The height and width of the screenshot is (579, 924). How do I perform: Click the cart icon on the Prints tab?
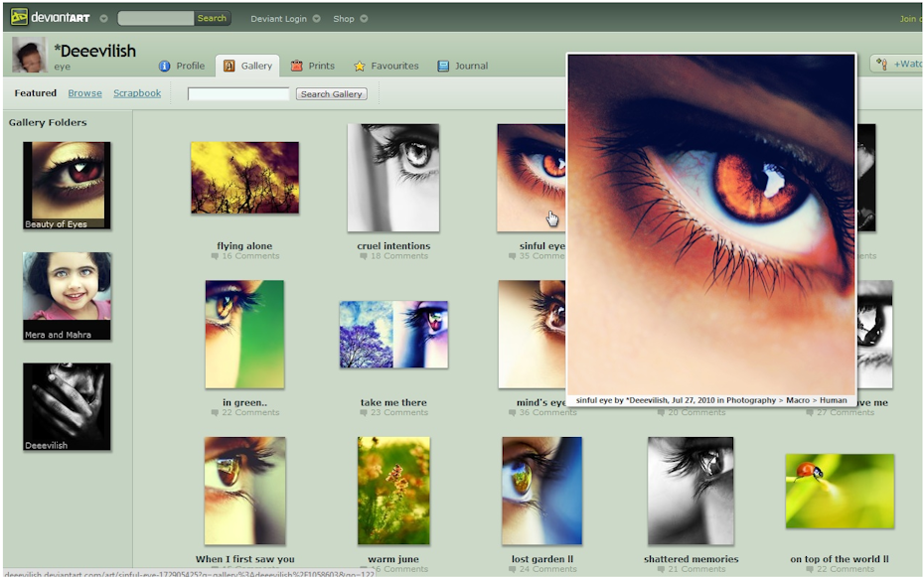[x=297, y=66]
